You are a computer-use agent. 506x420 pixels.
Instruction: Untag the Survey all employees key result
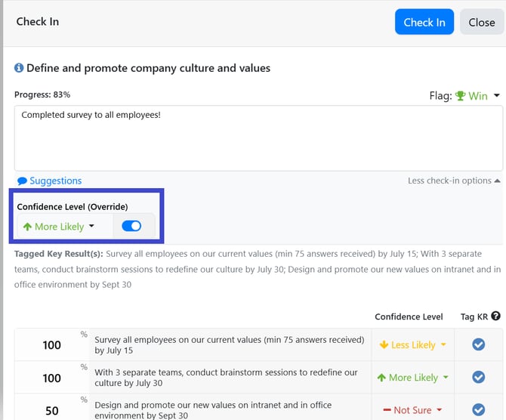(x=478, y=344)
